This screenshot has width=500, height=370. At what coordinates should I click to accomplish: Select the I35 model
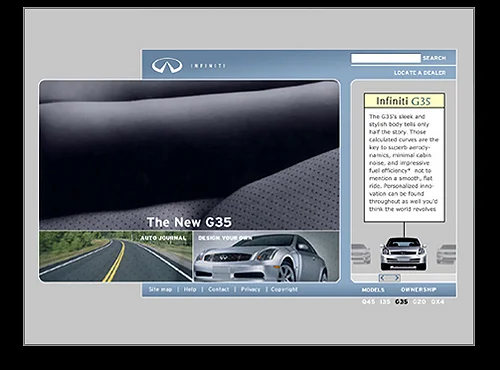click(385, 302)
